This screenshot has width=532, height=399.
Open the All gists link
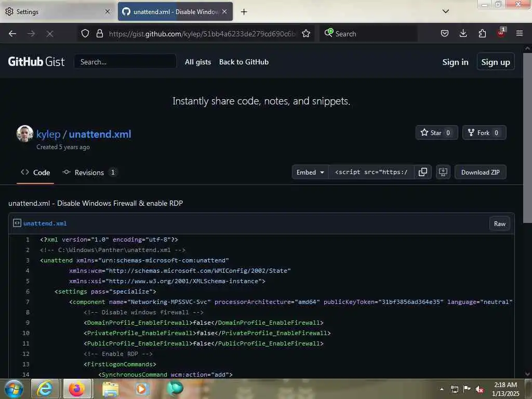point(198,62)
